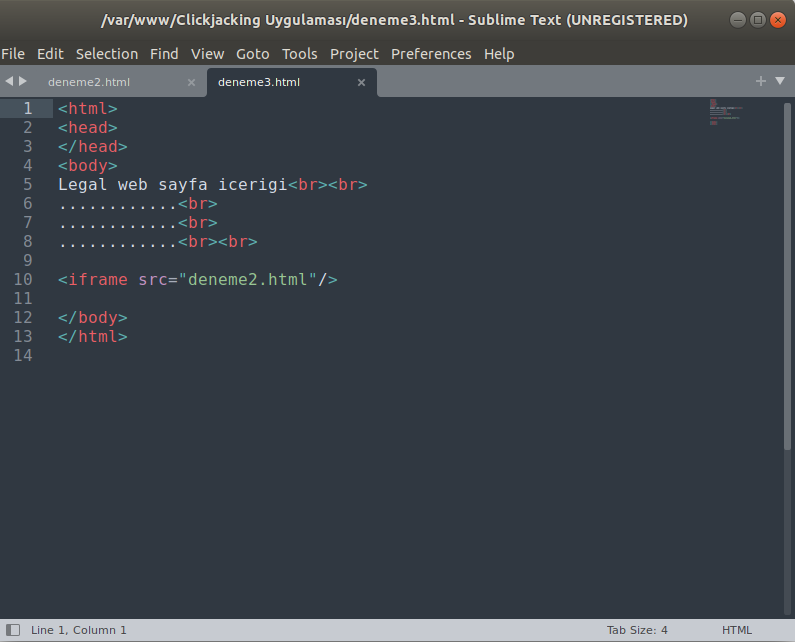Click line number 5 in gutter
This screenshot has width=795, height=642.
coord(28,185)
